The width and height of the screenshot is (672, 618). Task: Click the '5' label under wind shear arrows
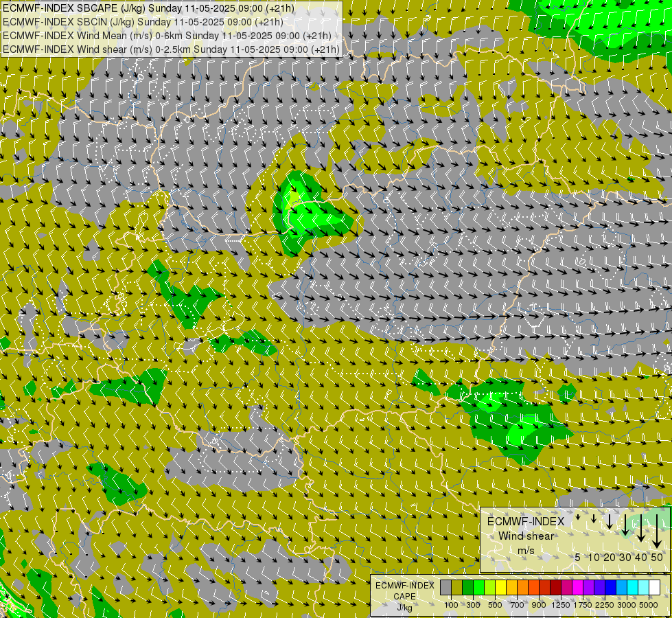pos(578,557)
